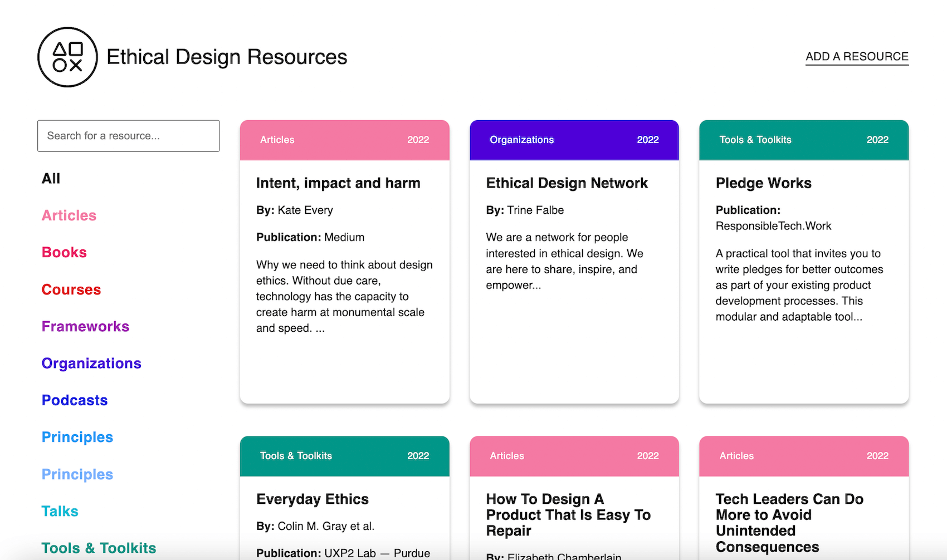Select the Articles category filter
The width and height of the screenshot is (947, 560).
(69, 215)
